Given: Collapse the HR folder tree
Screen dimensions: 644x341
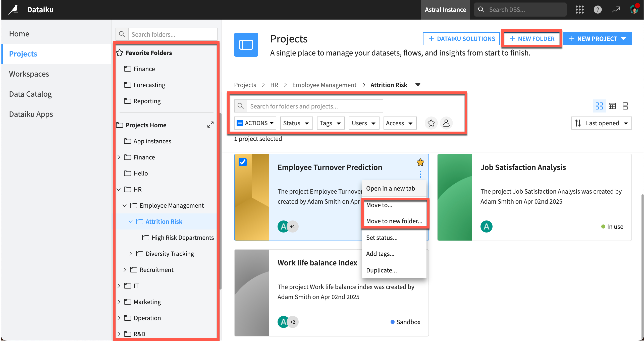Looking at the screenshot, I should [x=119, y=189].
